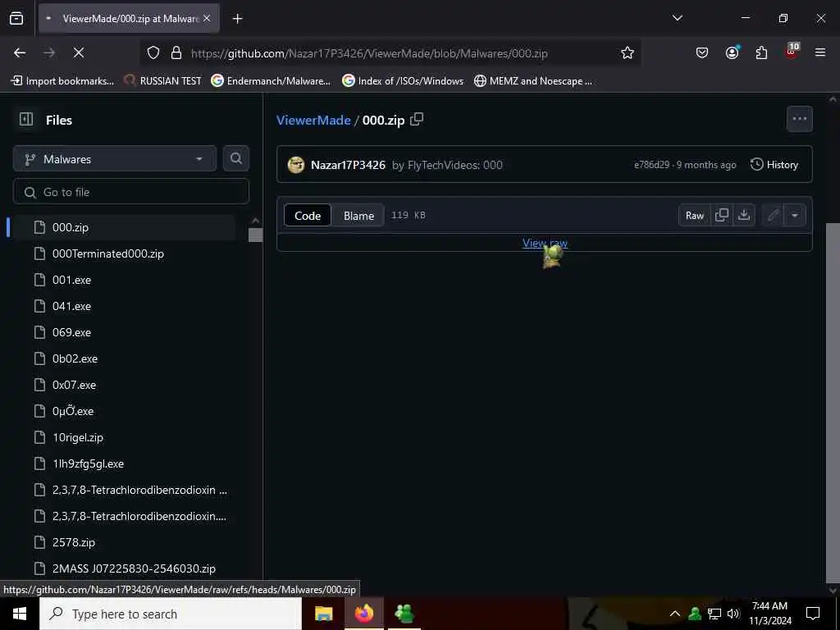Open 0x07.exe in file list
The image size is (840, 630).
[74, 385]
